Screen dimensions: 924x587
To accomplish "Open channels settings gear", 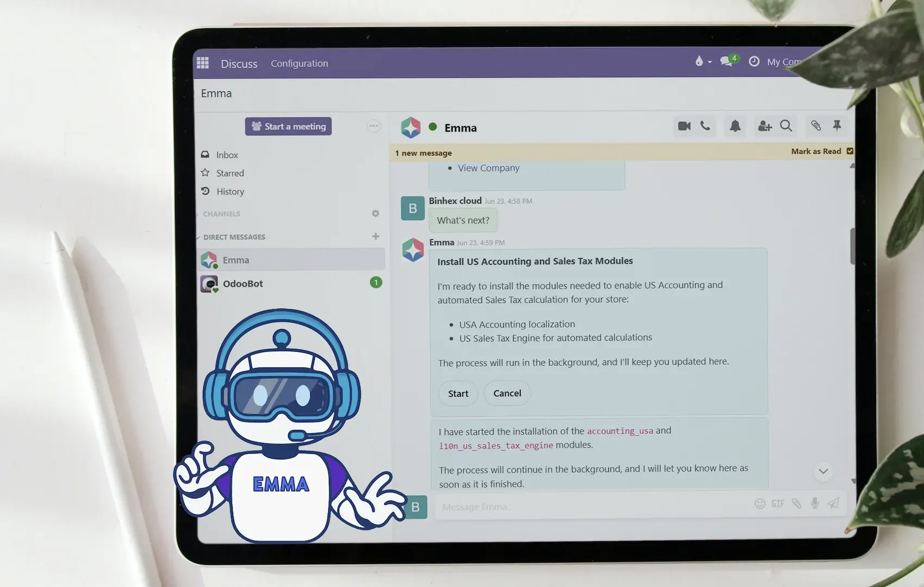I will [x=376, y=214].
